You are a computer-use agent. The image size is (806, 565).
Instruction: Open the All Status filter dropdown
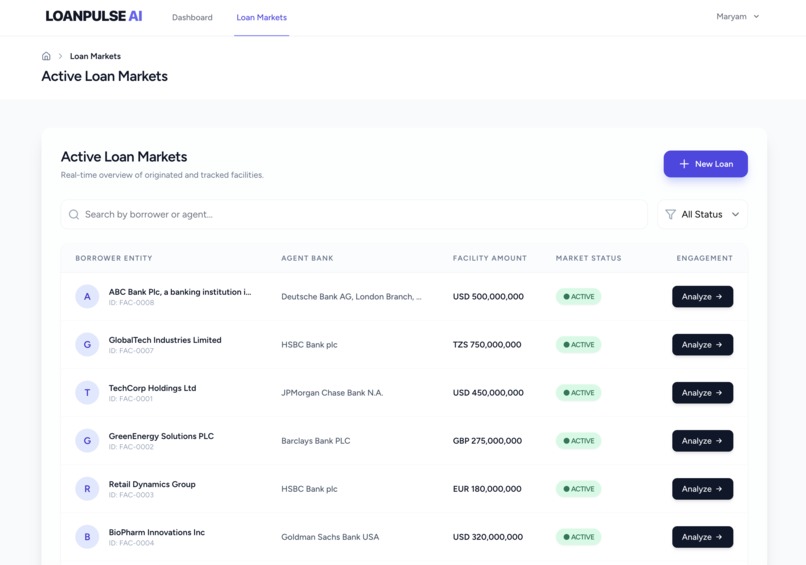coord(702,214)
